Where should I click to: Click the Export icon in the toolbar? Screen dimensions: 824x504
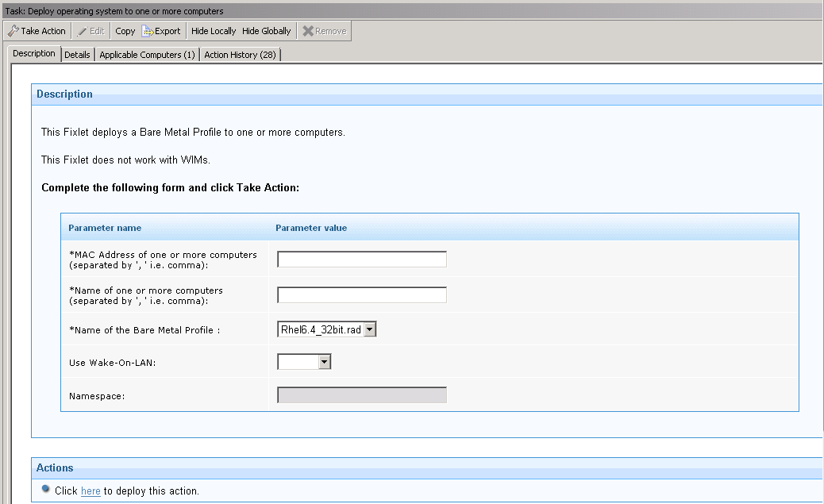pos(148,30)
